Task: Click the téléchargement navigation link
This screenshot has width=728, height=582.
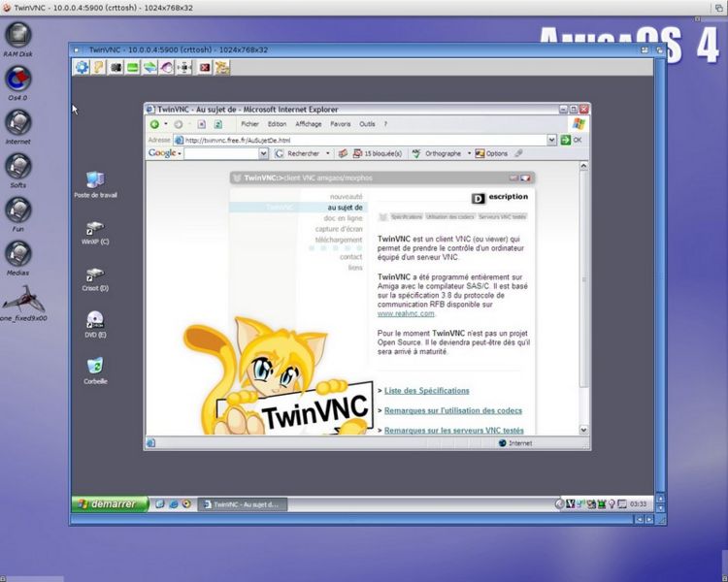Action: (x=339, y=240)
